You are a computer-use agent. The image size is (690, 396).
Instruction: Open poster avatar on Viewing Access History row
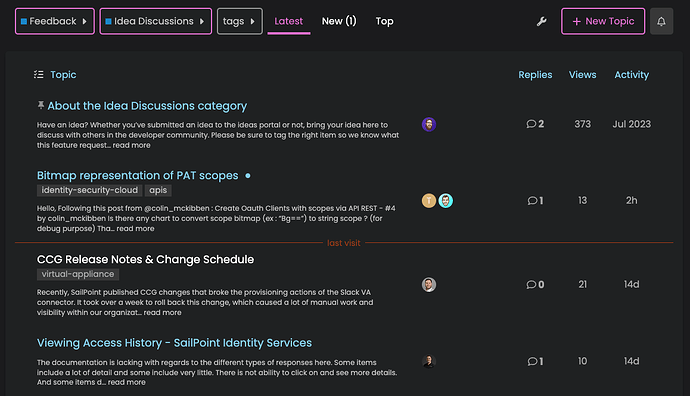[x=429, y=361]
